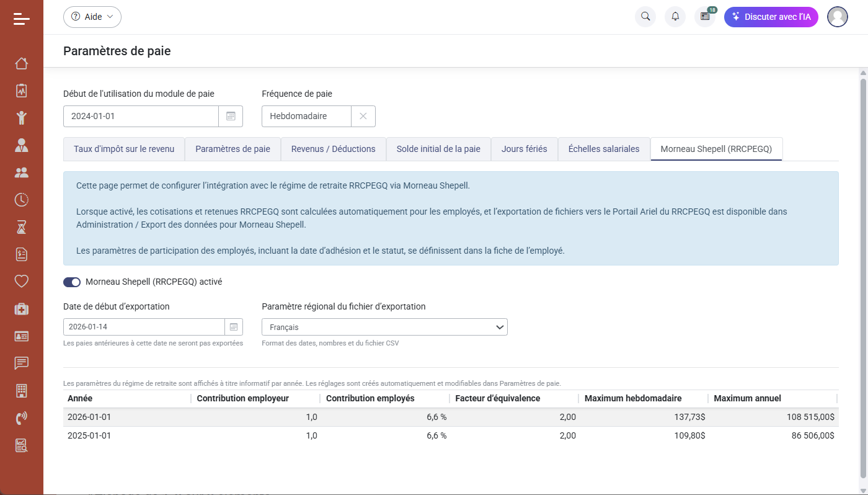The width and height of the screenshot is (868, 495).
Task: Open the hourglass history icon in sidebar
Action: coord(21,227)
